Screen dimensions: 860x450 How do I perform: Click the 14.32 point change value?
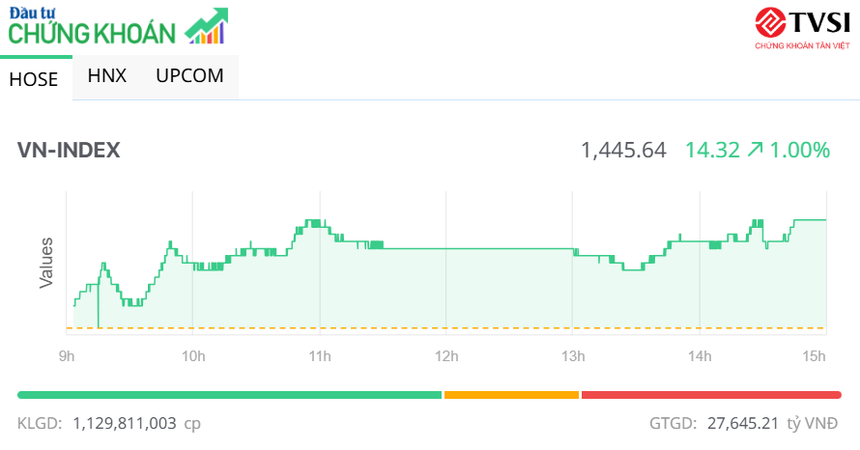(x=712, y=151)
